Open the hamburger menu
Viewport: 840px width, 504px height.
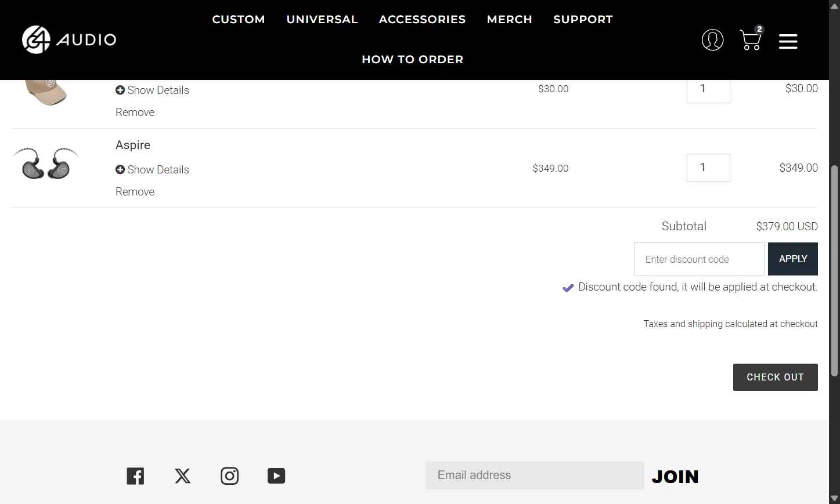tap(788, 41)
